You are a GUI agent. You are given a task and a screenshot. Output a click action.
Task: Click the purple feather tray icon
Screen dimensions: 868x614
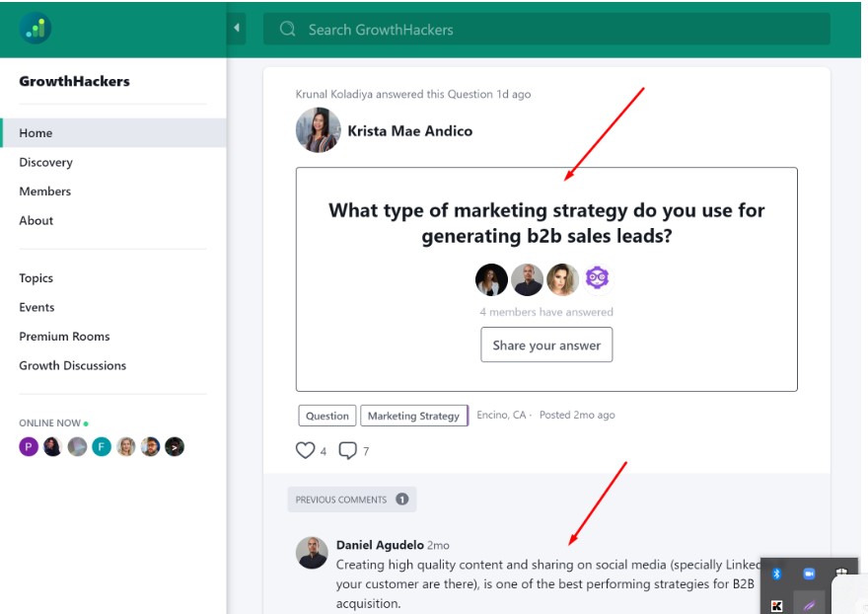point(809,605)
